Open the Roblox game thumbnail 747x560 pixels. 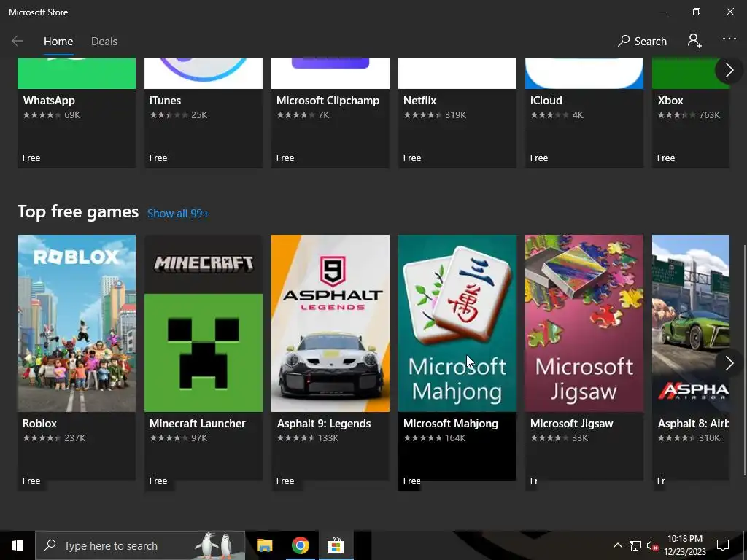coord(77,323)
